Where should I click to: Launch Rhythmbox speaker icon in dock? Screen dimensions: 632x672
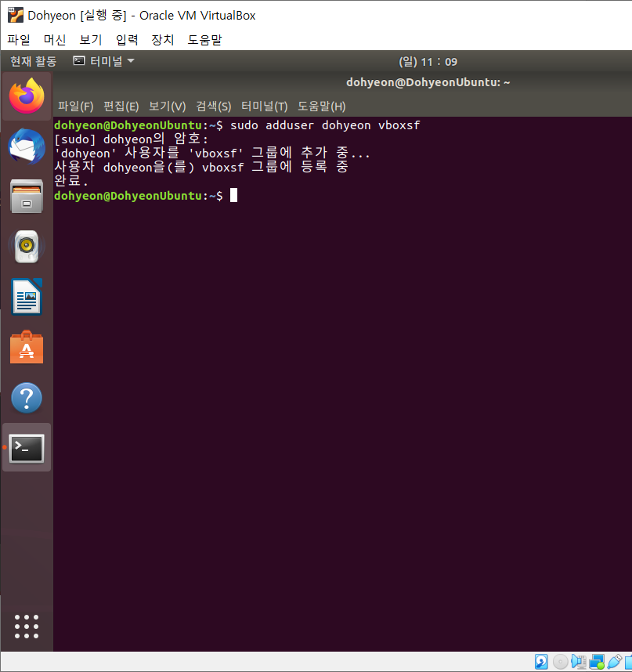(27, 247)
